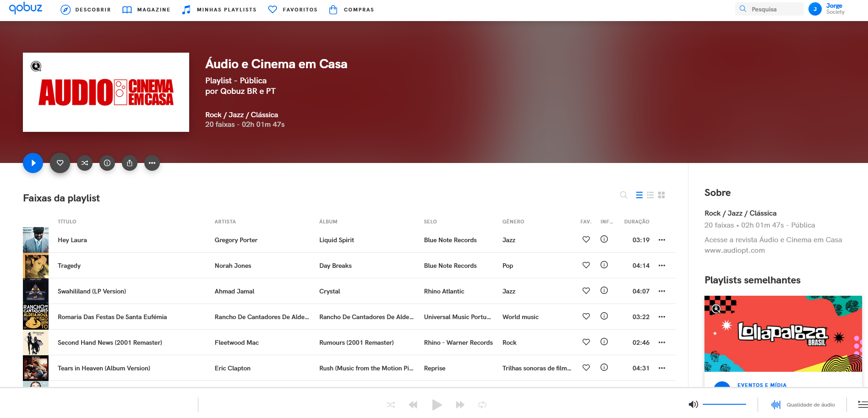The height and width of the screenshot is (418, 868).
Task: Open artist Norah Jones
Action: pyautogui.click(x=233, y=266)
